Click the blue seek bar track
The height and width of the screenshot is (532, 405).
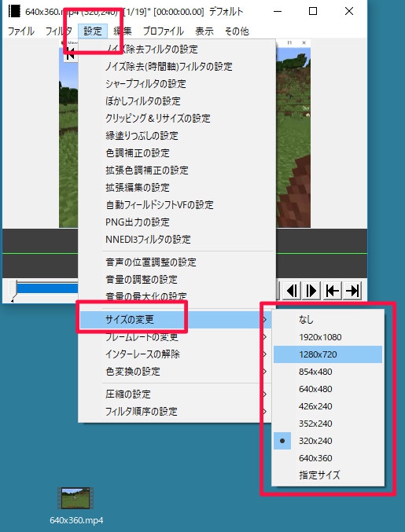pos(47,288)
